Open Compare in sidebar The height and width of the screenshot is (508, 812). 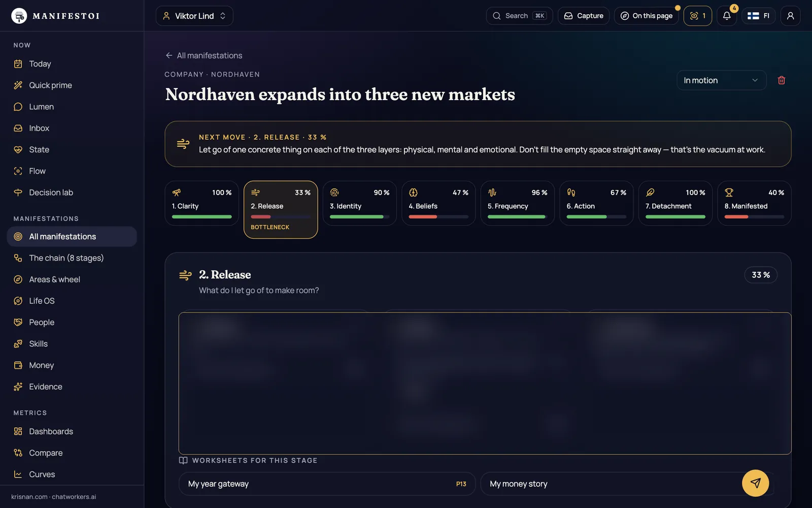[x=72, y=453]
